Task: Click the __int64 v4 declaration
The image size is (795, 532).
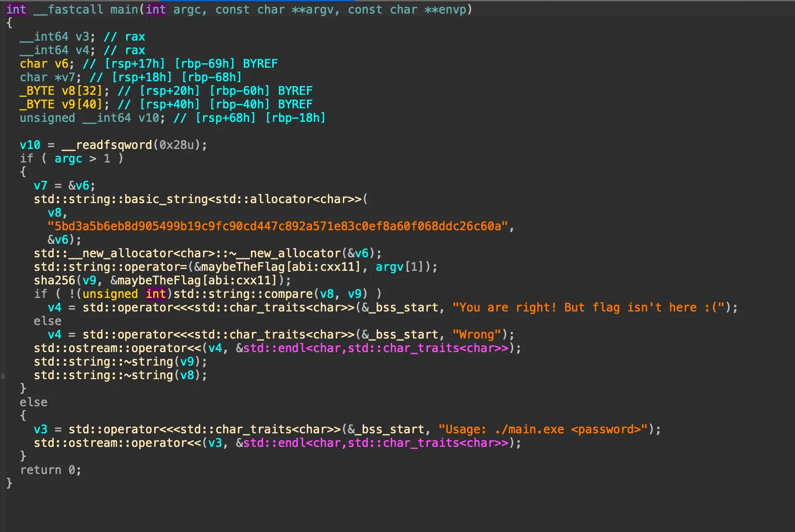Action: pos(58,50)
